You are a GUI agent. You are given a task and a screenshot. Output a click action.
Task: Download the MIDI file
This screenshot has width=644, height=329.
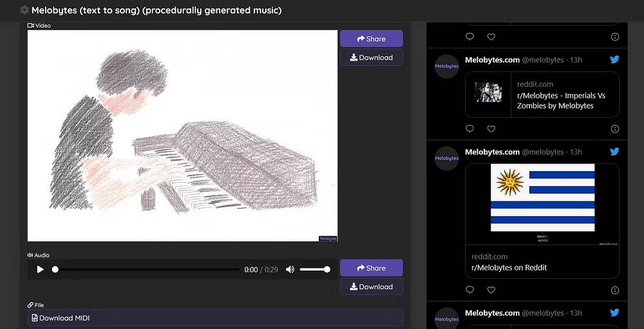click(x=215, y=318)
